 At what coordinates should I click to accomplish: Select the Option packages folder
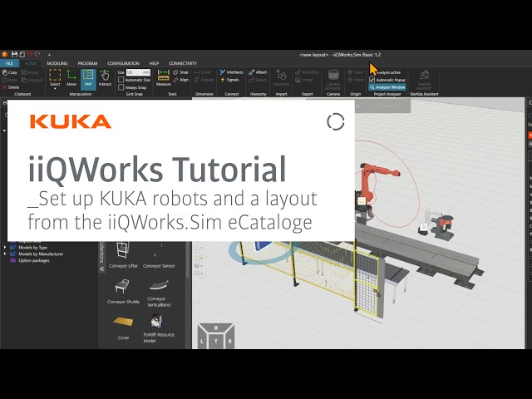coord(30,260)
